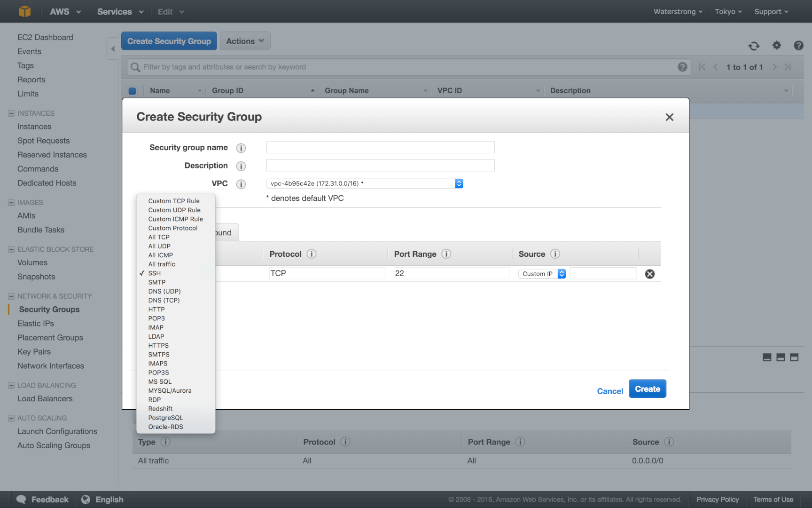Click info icon next to Protocol in details pane
The width and height of the screenshot is (812, 508).
(x=345, y=442)
